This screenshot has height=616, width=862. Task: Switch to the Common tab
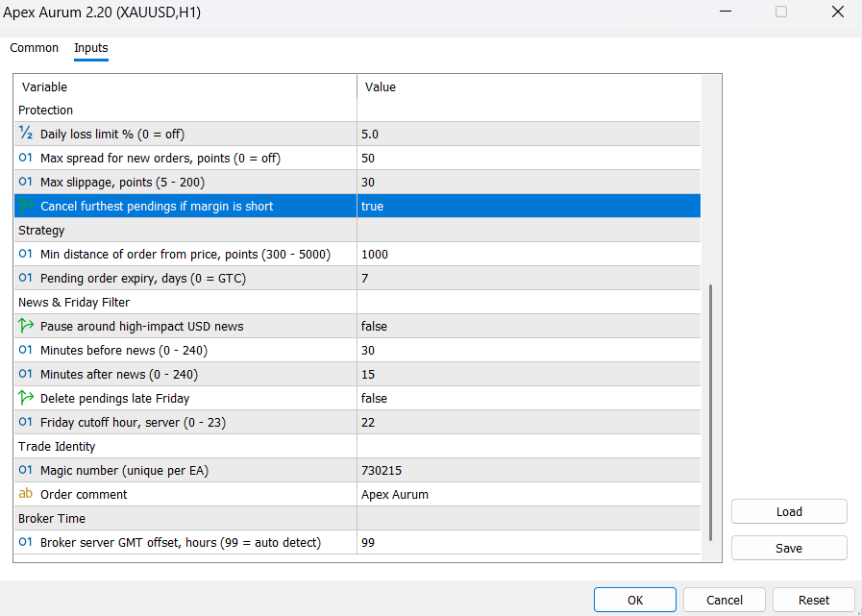tap(34, 48)
